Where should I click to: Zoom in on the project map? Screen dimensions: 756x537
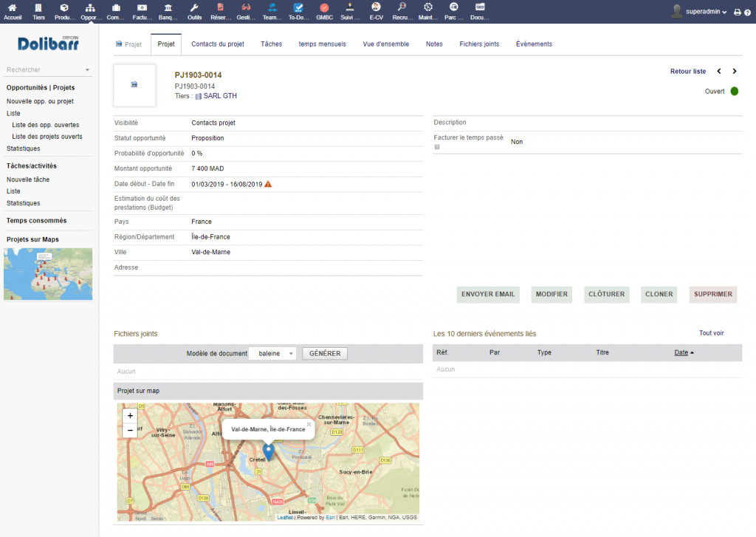[131, 416]
